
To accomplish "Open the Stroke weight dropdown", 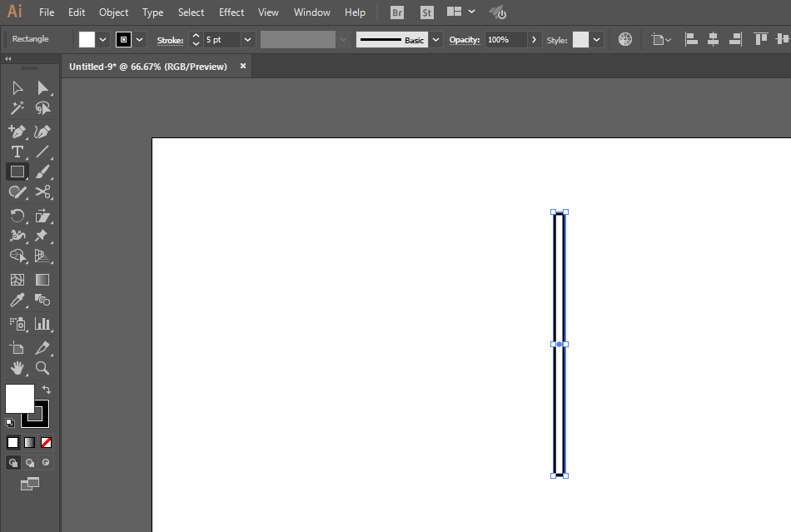I will (x=247, y=40).
